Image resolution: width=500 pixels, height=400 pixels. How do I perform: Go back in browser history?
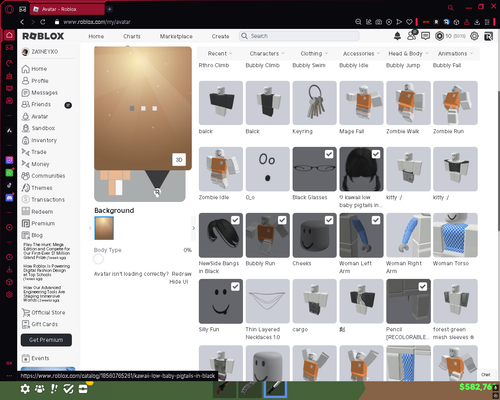coord(22,22)
